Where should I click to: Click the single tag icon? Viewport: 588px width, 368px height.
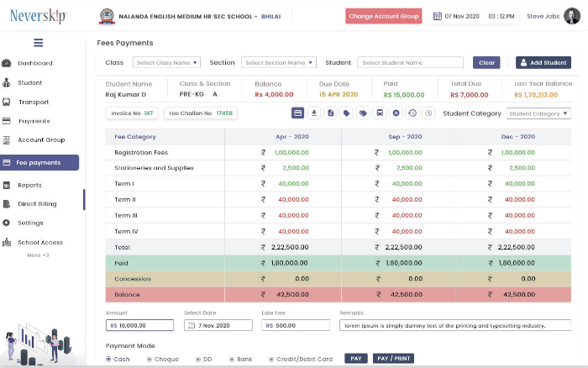[x=346, y=113]
